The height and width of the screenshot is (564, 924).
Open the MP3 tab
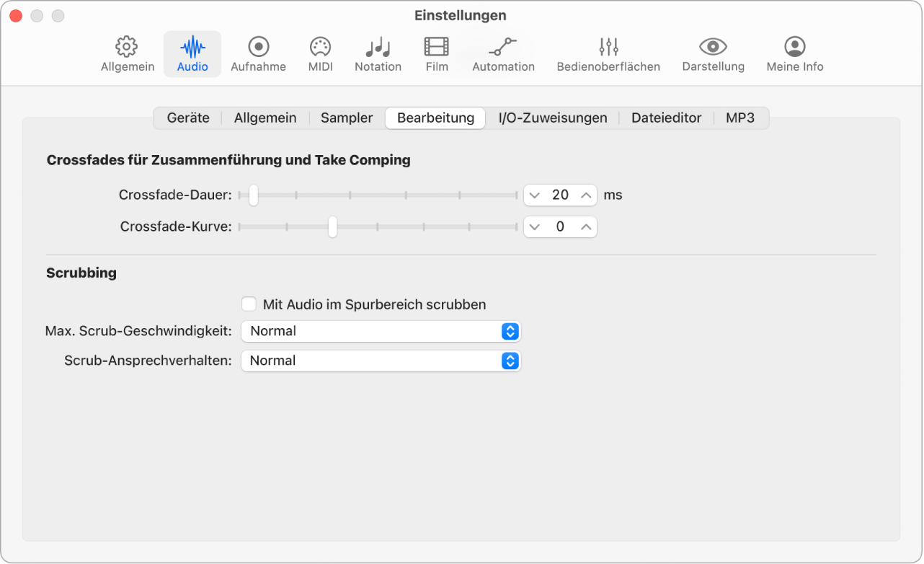(740, 118)
